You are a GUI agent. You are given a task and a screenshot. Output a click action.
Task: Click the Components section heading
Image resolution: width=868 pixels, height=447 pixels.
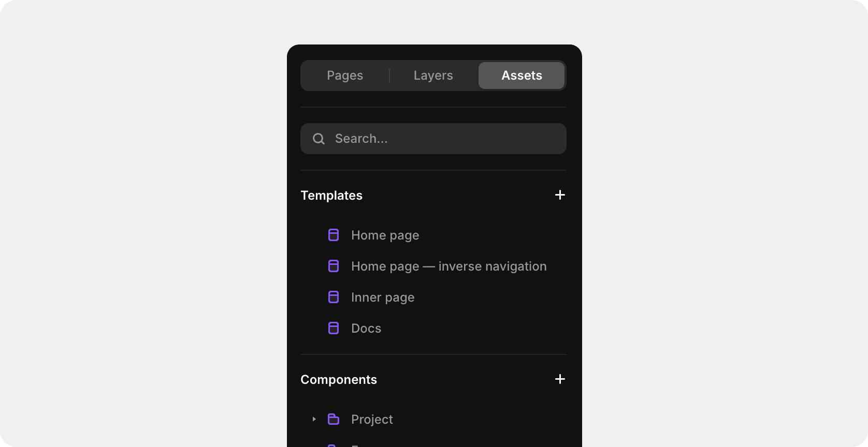point(339,380)
